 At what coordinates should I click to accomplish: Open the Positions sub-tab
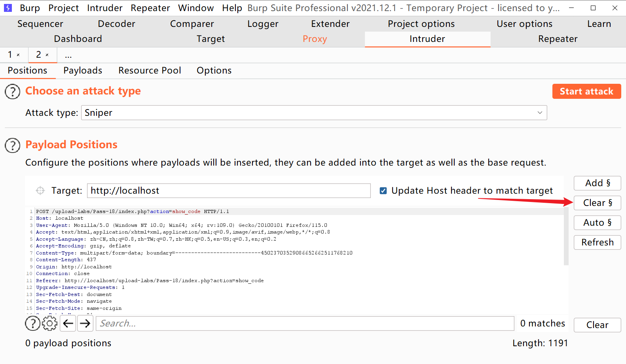(x=27, y=70)
